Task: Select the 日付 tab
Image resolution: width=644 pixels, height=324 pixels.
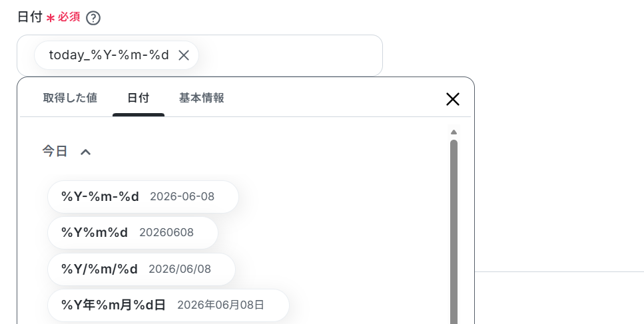Action: pyautogui.click(x=139, y=98)
